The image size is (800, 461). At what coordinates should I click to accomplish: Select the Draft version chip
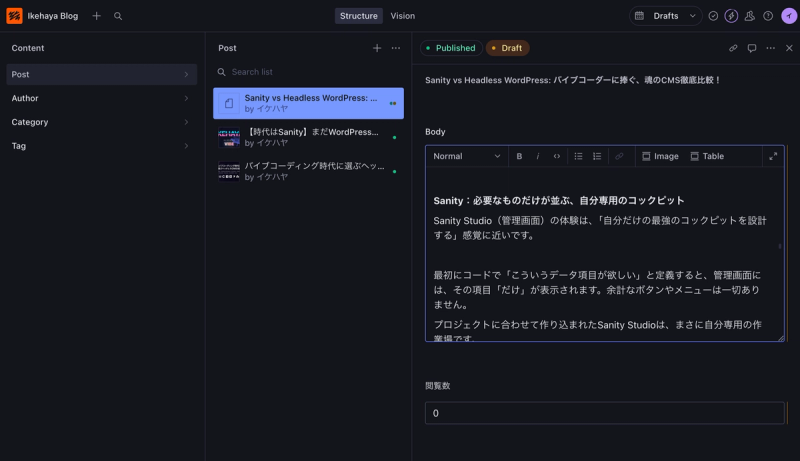click(x=508, y=48)
